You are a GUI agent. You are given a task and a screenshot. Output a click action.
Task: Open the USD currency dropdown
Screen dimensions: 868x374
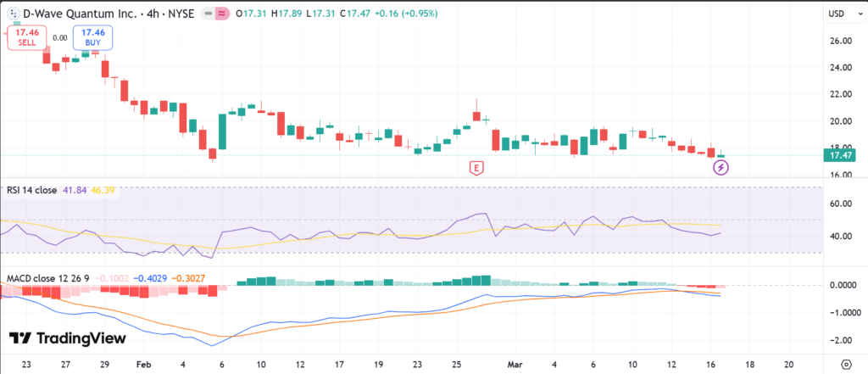(836, 14)
